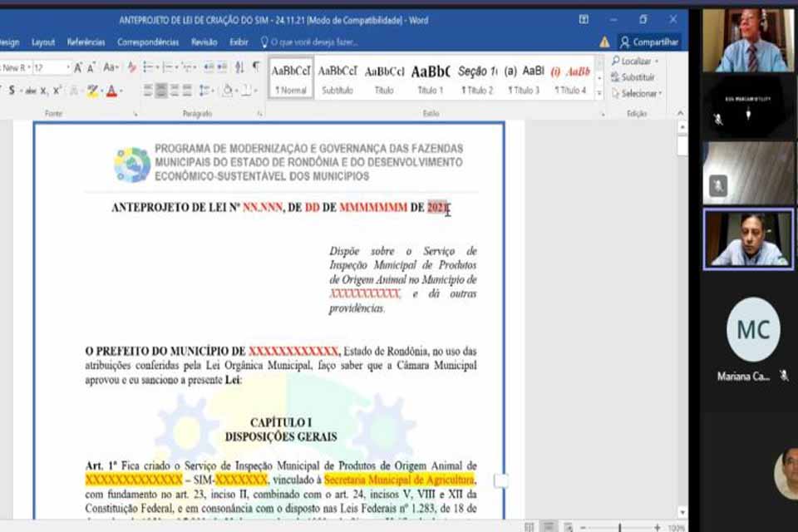Increase font size with the larger A icon
This screenshot has width=798, height=532.
point(77,68)
